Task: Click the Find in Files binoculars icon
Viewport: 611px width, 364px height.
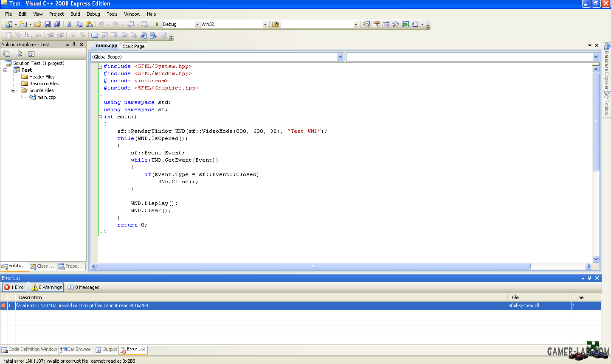Action: tap(275, 24)
